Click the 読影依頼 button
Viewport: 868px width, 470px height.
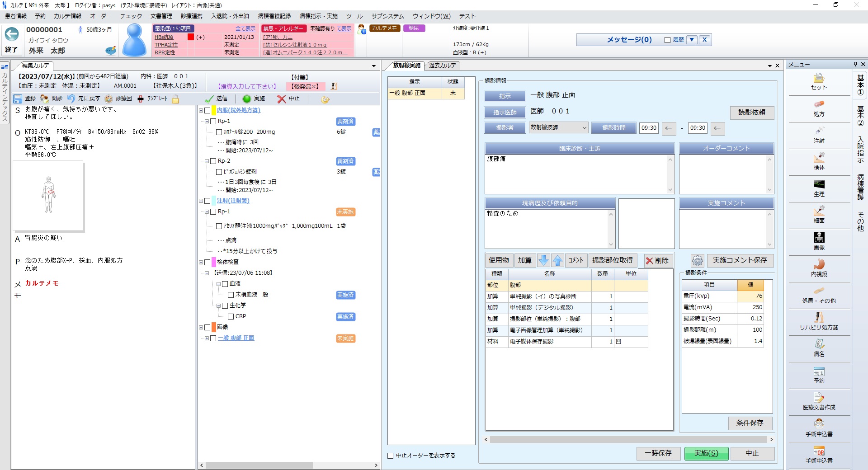751,113
